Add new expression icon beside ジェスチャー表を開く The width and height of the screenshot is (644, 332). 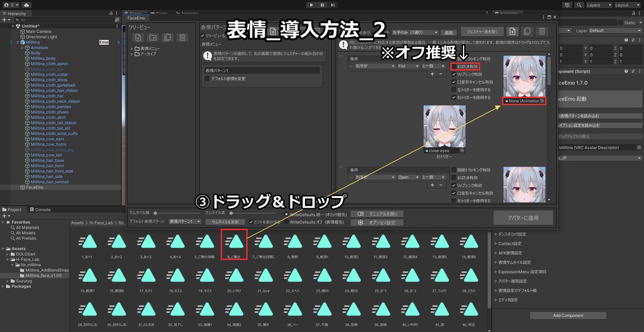(512, 31)
